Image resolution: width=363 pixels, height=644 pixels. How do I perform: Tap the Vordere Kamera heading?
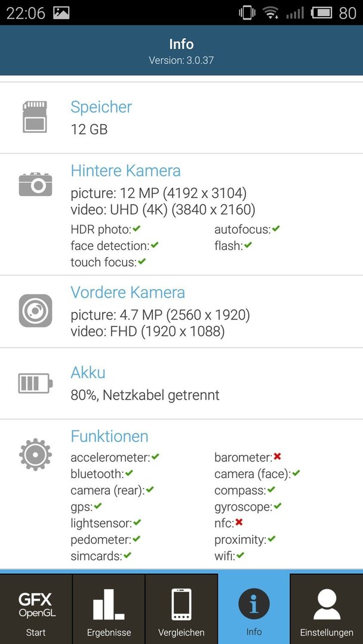[x=128, y=292]
